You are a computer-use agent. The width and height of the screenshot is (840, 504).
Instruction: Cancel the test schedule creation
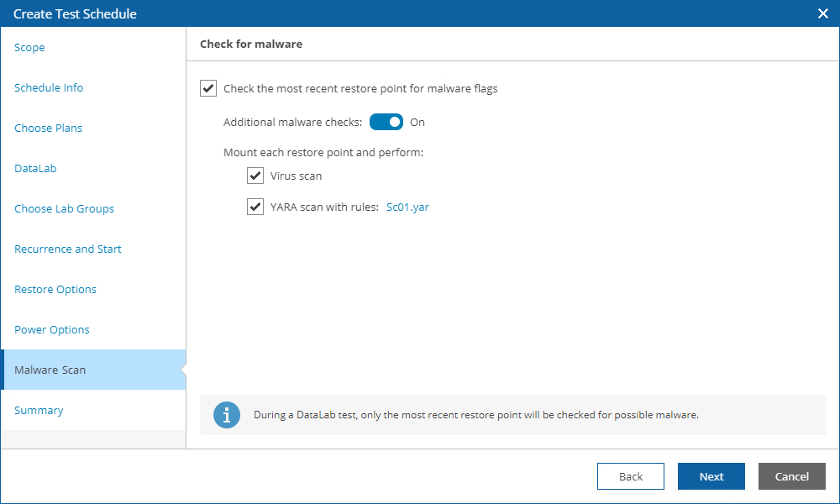click(791, 476)
